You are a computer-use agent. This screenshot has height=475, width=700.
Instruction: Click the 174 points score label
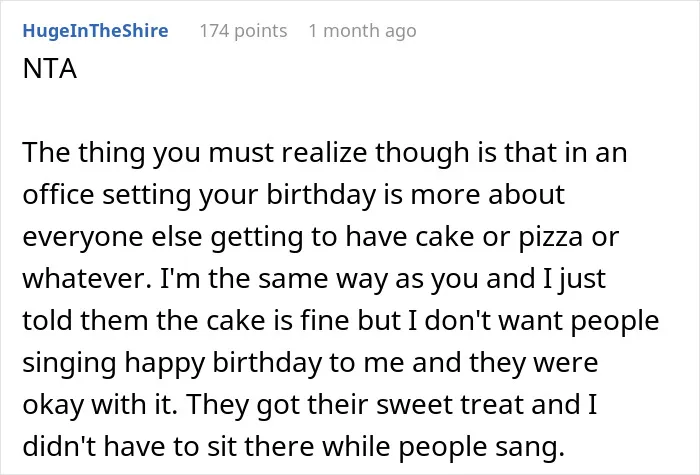(243, 31)
